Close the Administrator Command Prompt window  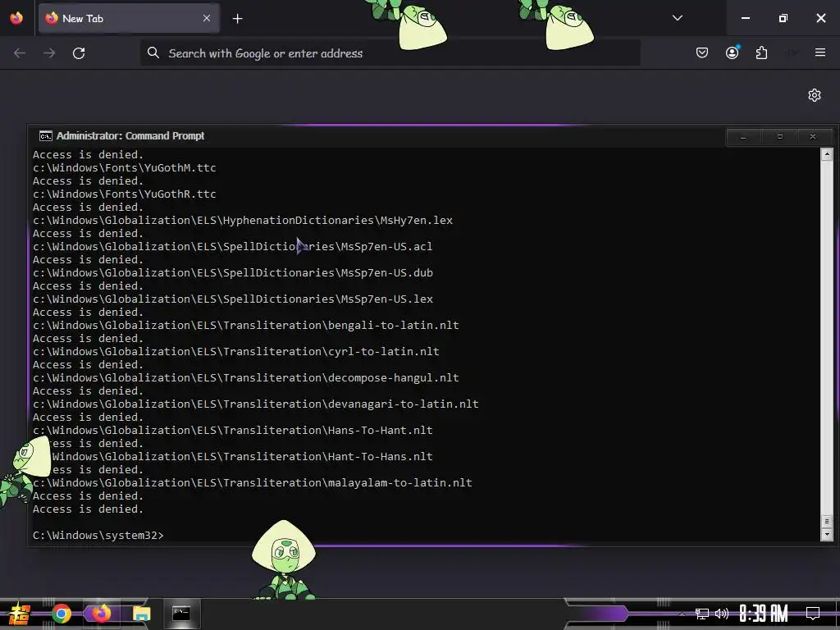point(813,137)
